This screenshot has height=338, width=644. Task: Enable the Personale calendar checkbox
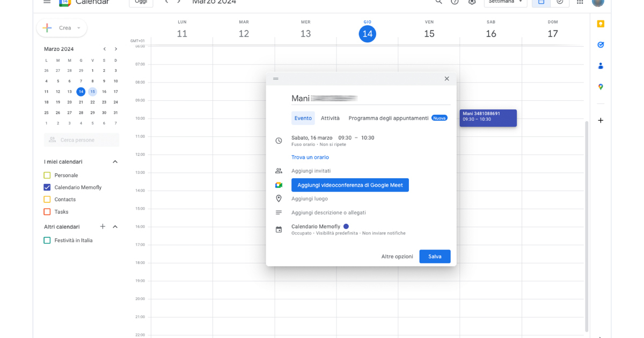pyautogui.click(x=47, y=175)
